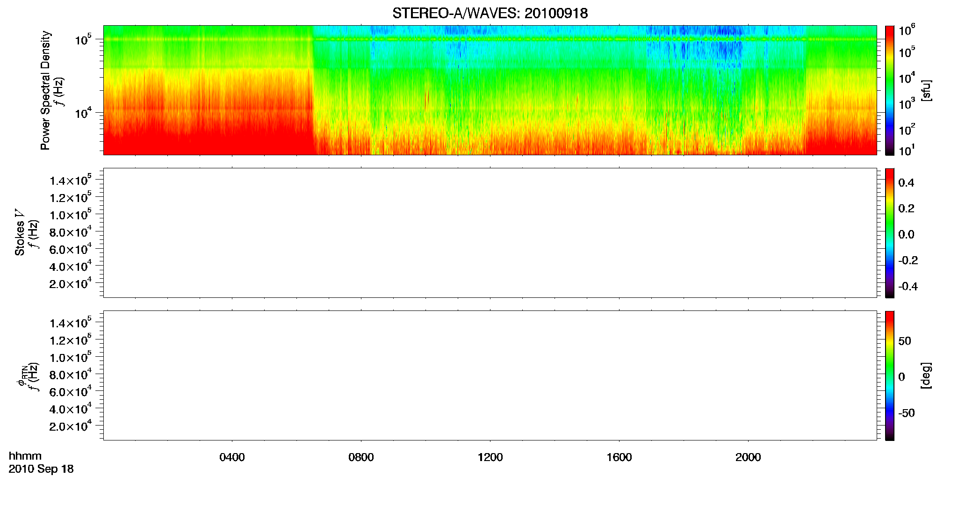Viewport: 980px width, 505px height.
Task: Click the "[sfu]" unit label
Action: pyautogui.click(x=926, y=90)
